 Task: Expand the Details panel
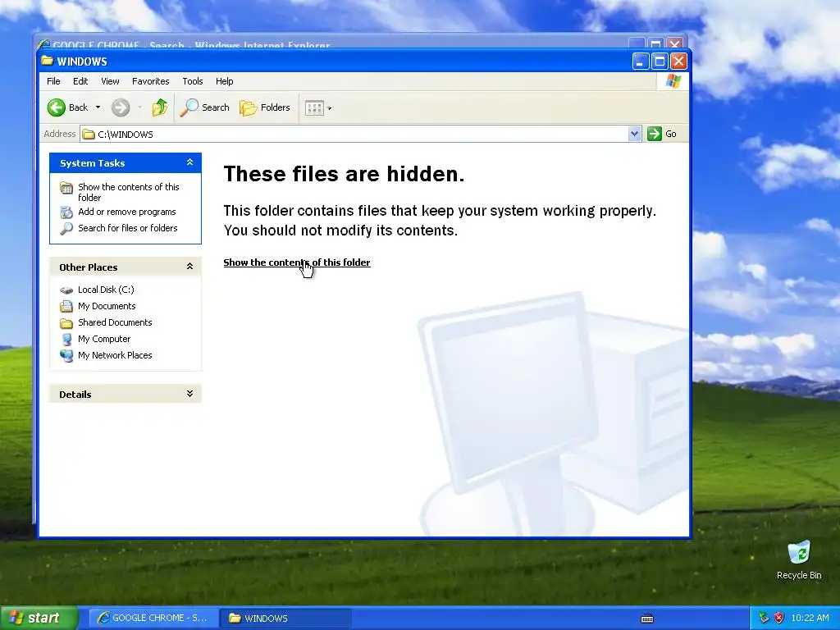pyautogui.click(x=189, y=394)
